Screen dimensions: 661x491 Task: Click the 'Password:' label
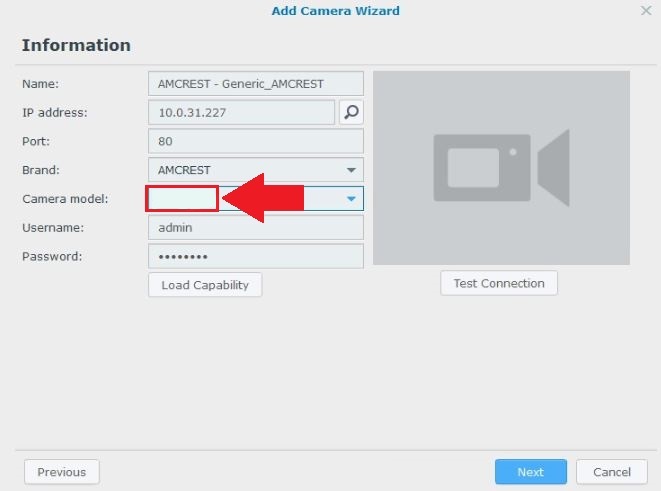click(x=52, y=256)
